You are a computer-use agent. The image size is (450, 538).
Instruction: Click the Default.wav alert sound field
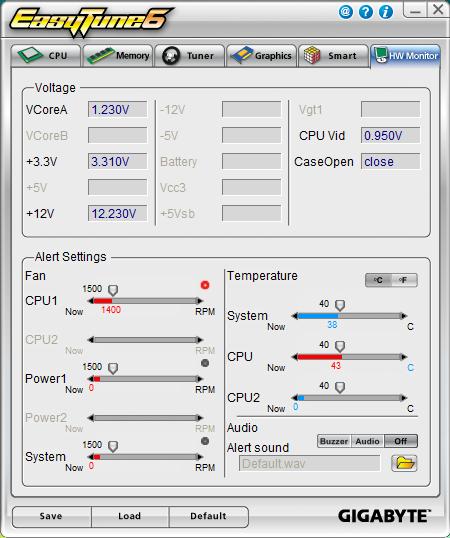click(x=309, y=464)
